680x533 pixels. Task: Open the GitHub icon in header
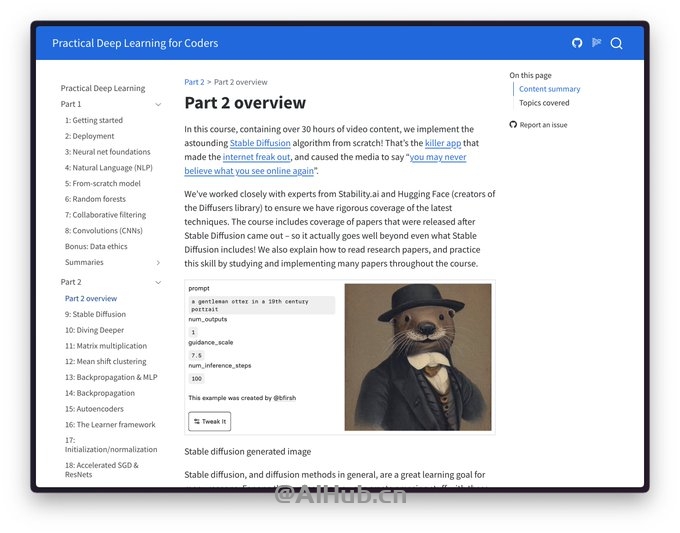576,43
